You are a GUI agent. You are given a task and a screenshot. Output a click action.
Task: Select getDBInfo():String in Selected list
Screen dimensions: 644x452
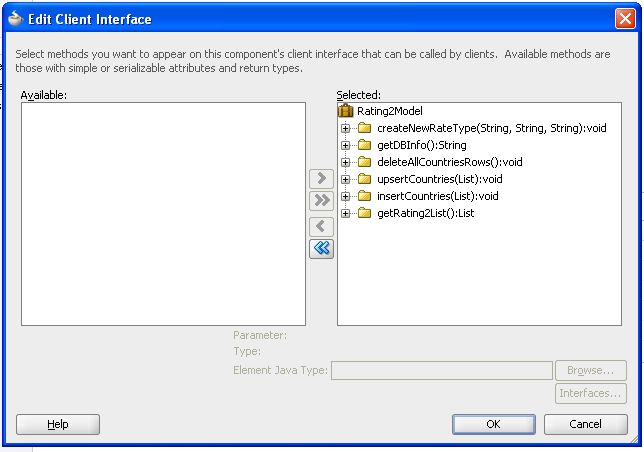(x=421, y=145)
